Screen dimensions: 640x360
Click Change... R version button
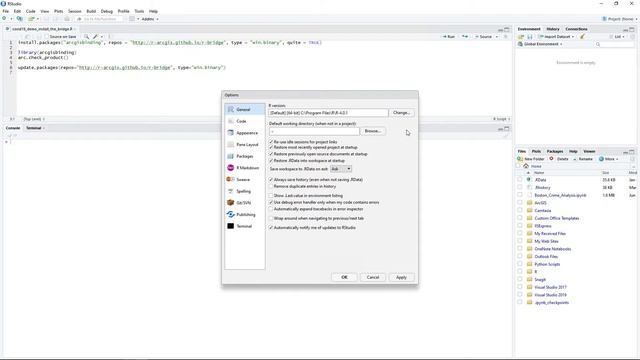[402, 113]
